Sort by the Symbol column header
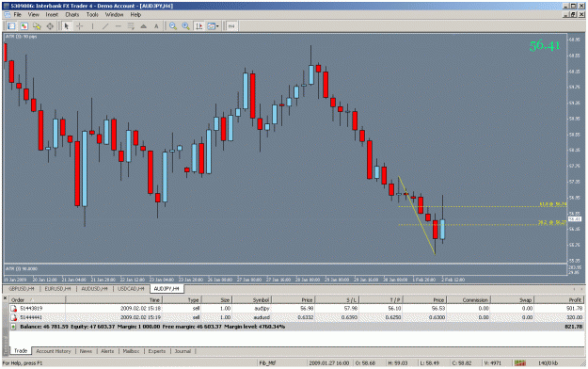The image size is (588, 369). point(252,300)
